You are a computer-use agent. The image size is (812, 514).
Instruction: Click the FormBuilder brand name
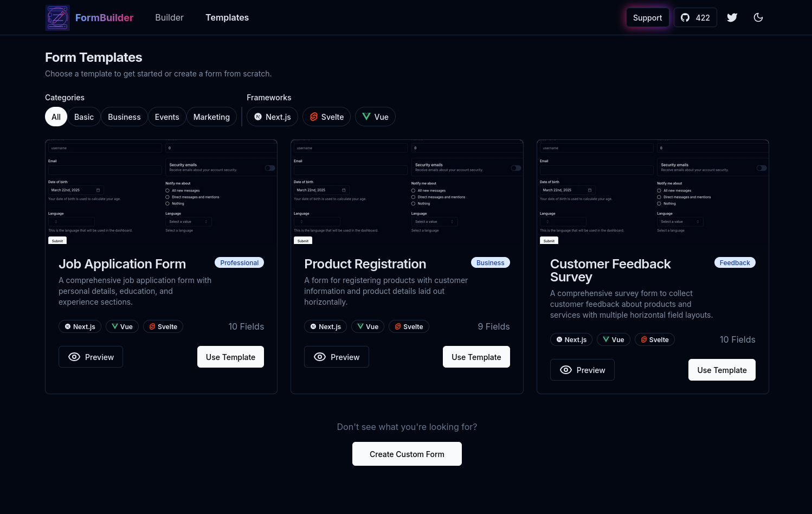click(x=104, y=18)
